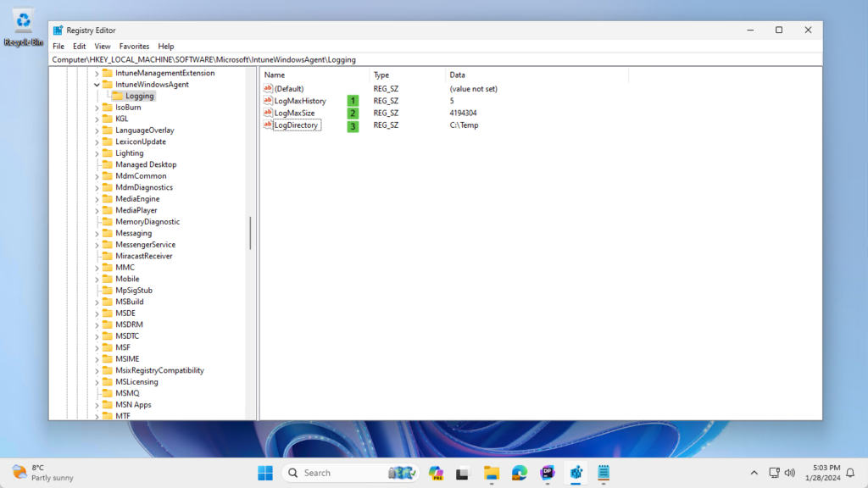The image size is (868, 488).
Task: Click the Start button
Action: 264,473
